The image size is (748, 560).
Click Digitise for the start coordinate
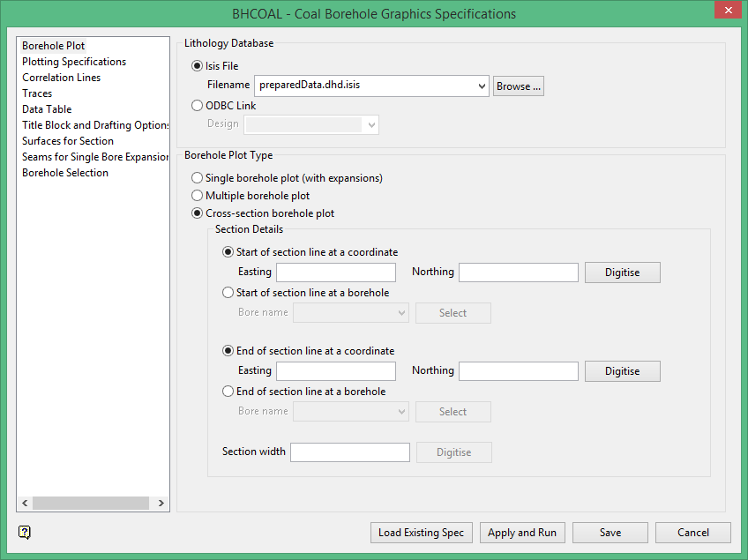(x=622, y=273)
